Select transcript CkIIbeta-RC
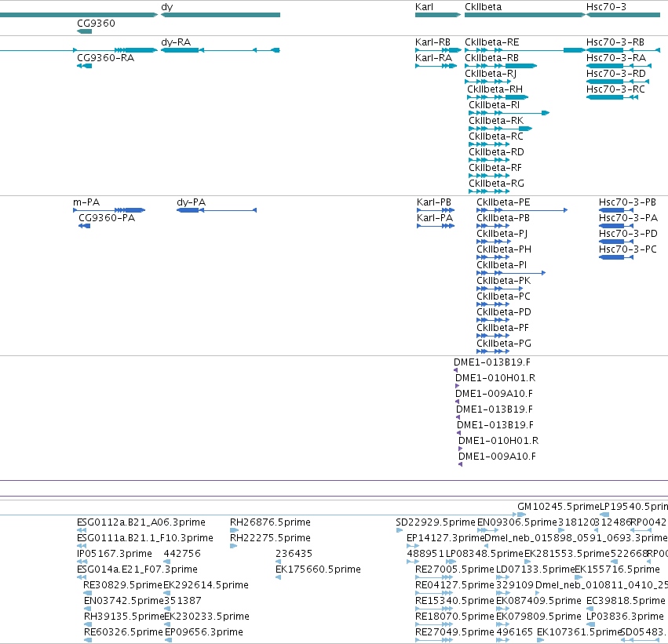Image resolution: width=668 pixels, height=644 pixels. click(496, 136)
